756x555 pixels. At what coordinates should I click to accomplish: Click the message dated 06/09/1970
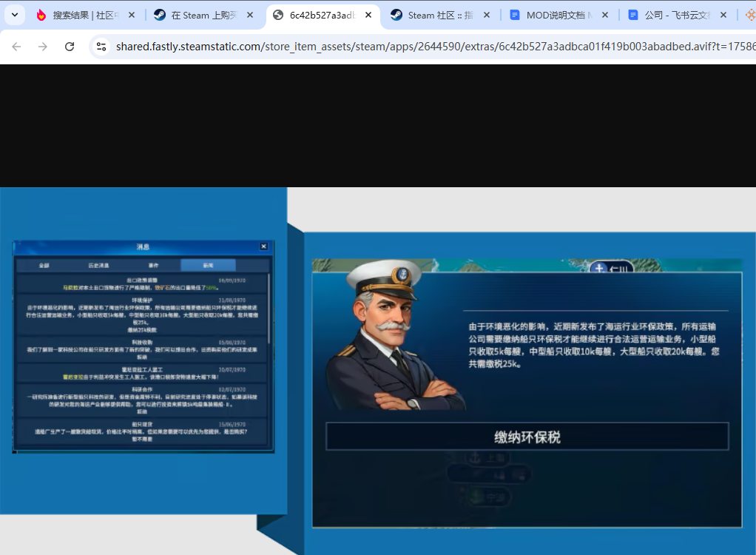(x=141, y=283)
